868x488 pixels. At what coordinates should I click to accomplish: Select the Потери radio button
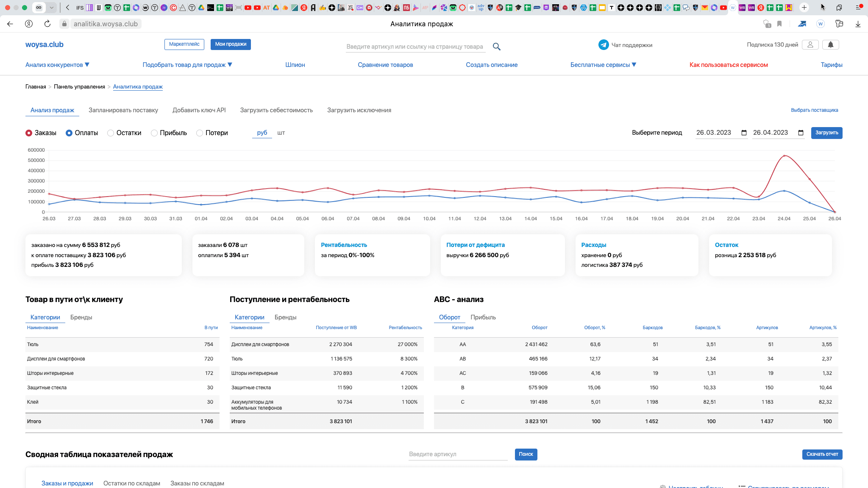(200, 133)
